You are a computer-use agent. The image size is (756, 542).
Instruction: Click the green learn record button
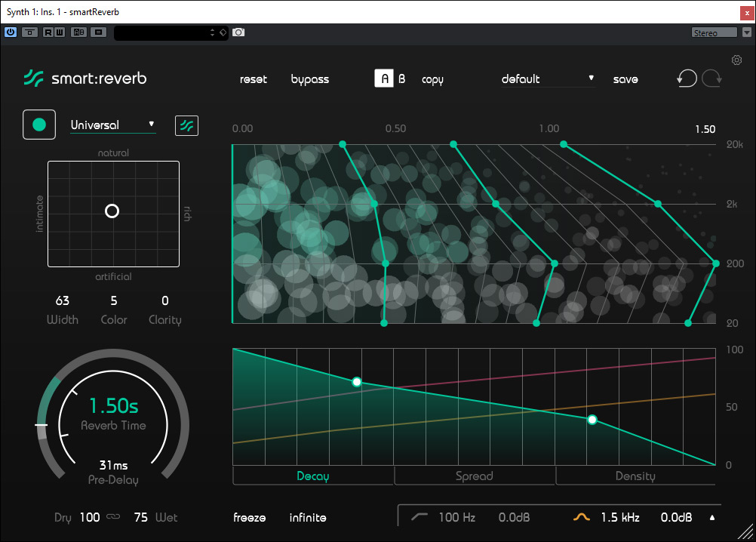click(x=39, y=125)
